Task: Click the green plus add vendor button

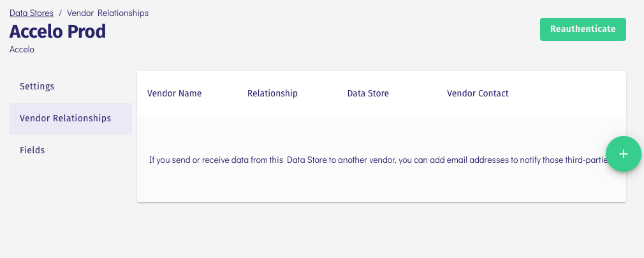Action: click(623, 154)
